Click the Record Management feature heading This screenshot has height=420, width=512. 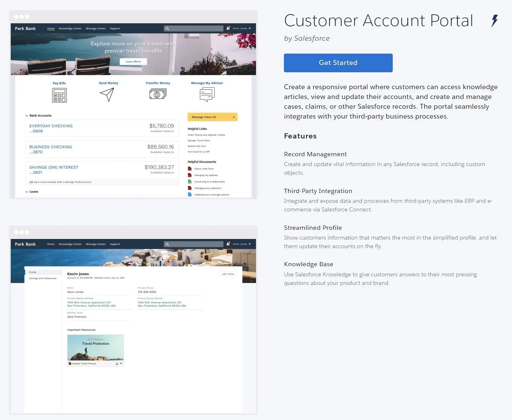315,154
